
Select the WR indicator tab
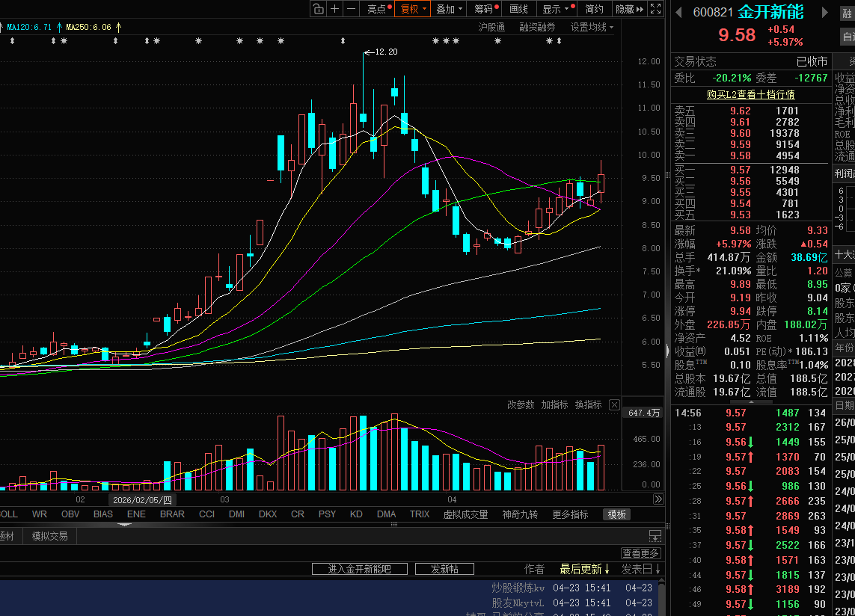pos(39,514)
